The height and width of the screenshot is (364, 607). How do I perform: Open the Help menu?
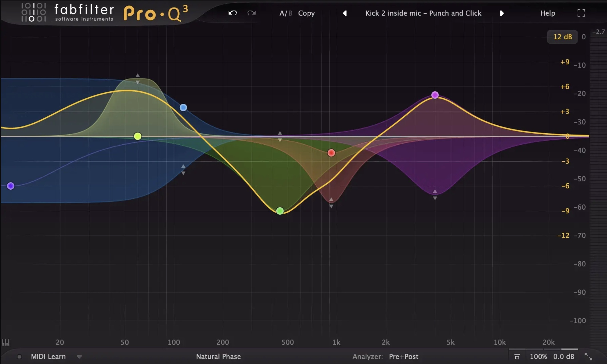(x=548, y=13)
